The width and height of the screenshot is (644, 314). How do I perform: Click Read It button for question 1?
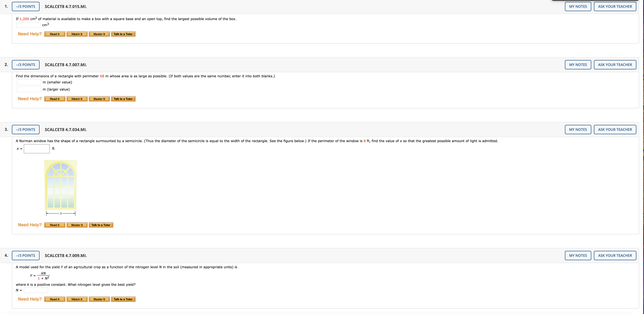tap(55, 34)
